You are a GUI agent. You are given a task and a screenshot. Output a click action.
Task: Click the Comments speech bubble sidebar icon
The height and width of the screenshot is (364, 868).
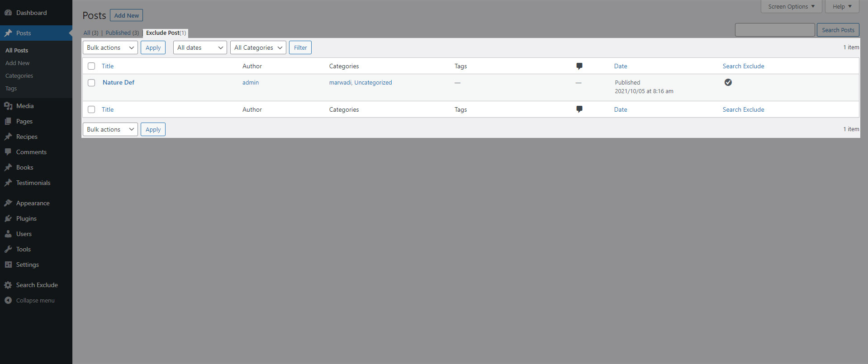pyautogui.click(x=8, y=152)
